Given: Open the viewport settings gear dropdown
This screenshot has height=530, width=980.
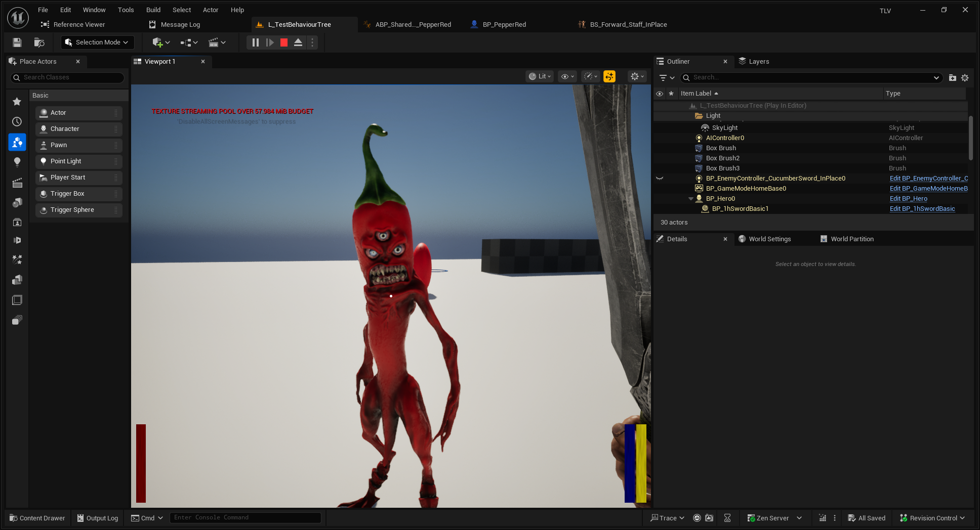Looking at the screenshot, I should [637, 76].
